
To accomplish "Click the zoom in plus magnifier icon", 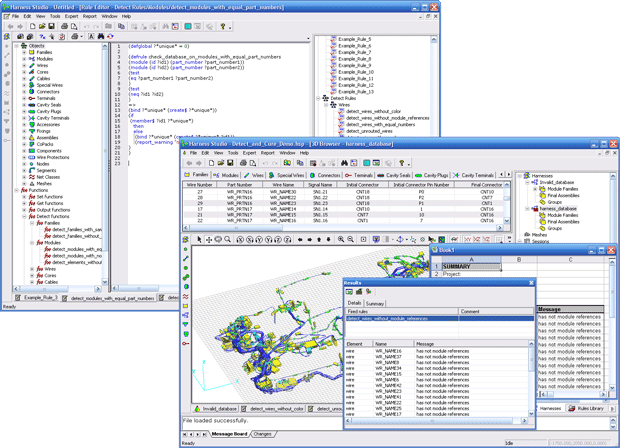I will point(341,239).
